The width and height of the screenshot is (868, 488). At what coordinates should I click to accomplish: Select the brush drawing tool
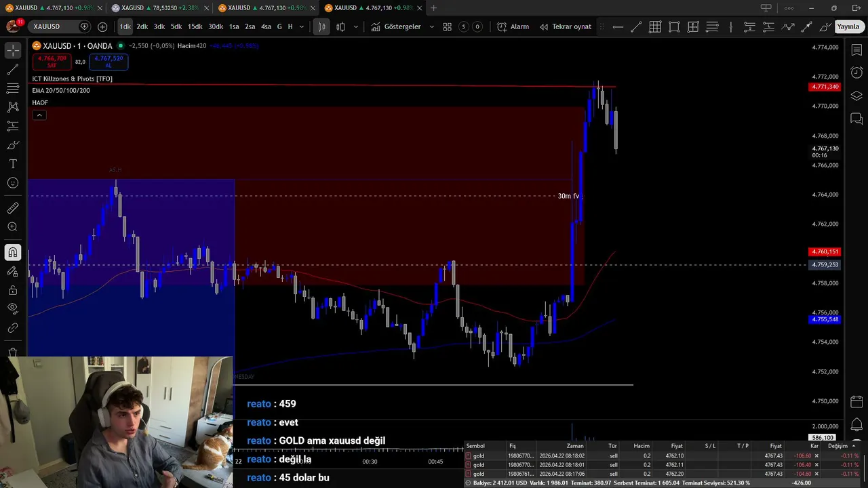13,145
